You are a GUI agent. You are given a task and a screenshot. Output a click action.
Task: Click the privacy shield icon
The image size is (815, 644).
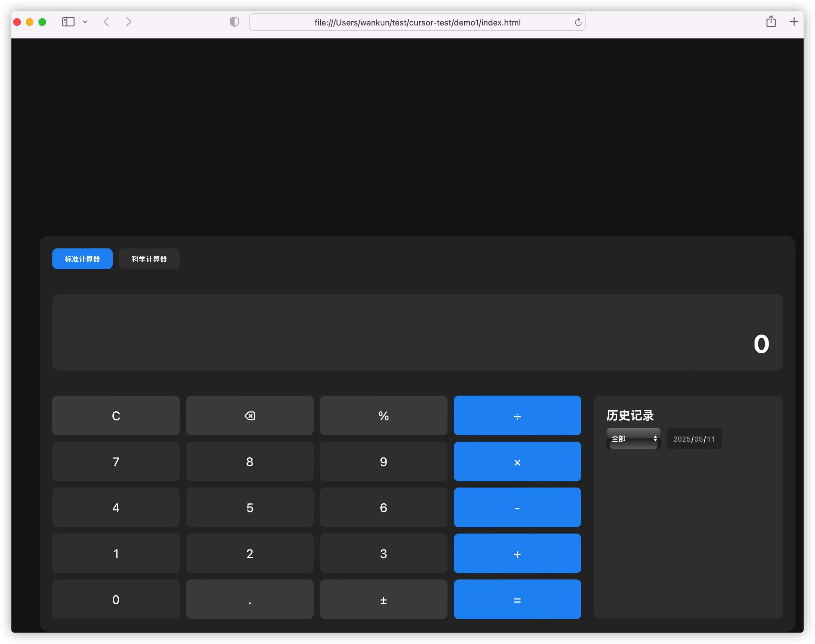pos(234,22)
